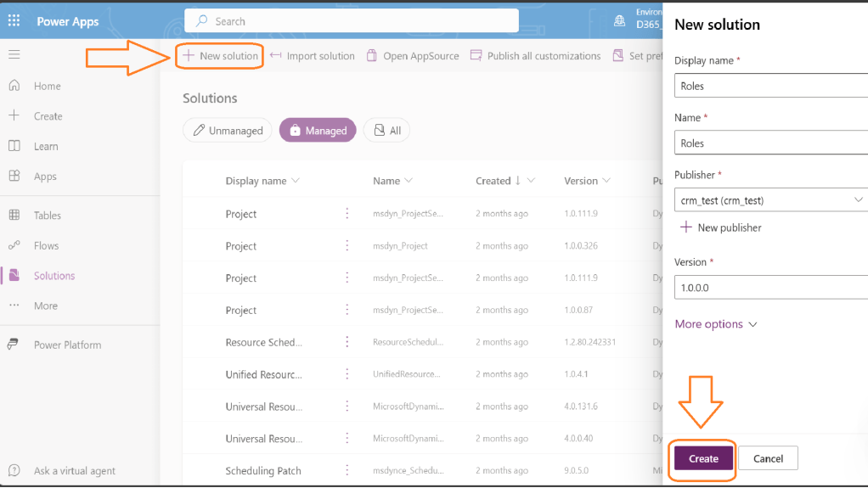Click the Display name input field
Screen dimensions: 868x488
[x=771, y=86]
